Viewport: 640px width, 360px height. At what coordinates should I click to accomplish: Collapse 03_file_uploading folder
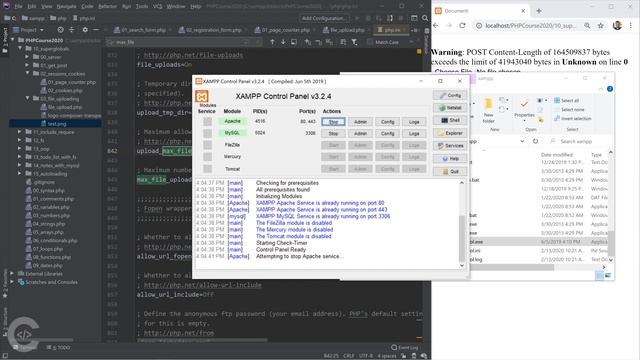[x=28, y=98]
